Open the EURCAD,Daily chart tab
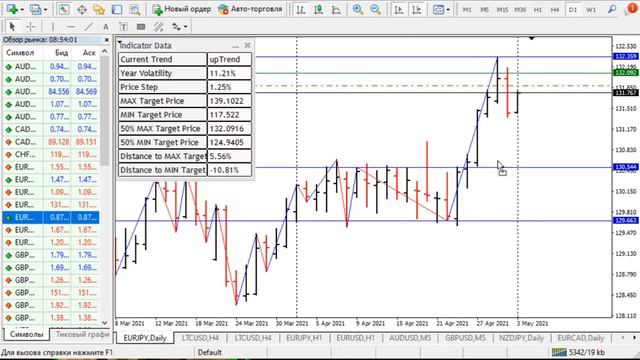 click(x=580, y=338)
